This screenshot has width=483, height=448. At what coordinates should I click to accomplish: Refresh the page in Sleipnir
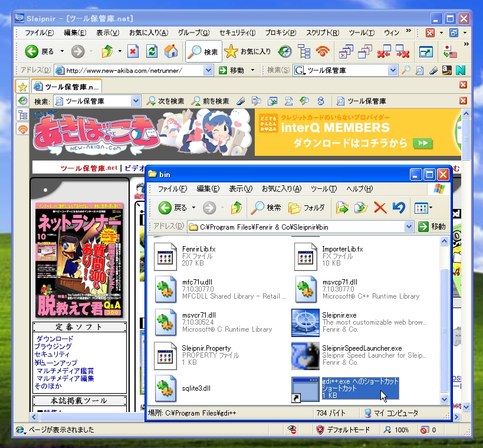coord(152,51)
